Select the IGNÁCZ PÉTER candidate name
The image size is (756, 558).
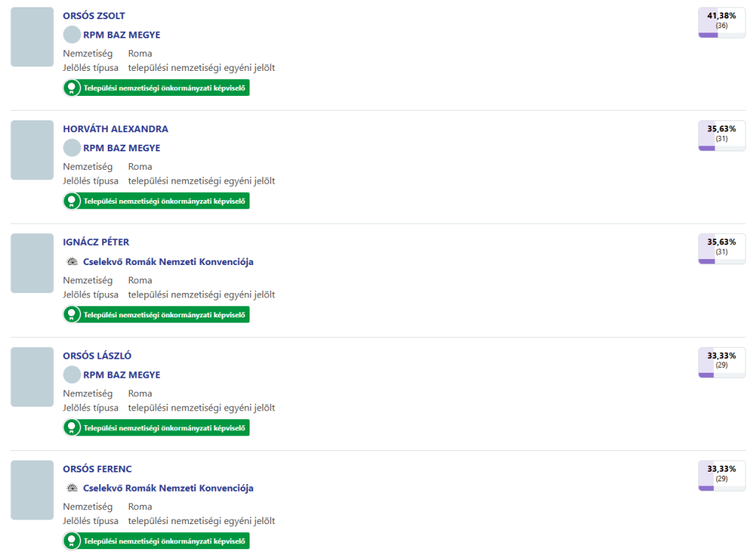(x=96, y=242)
